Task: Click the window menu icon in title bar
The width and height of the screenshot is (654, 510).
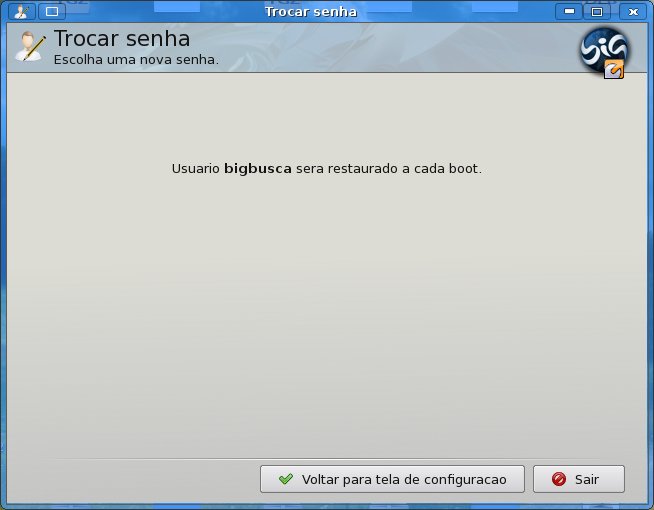Action: coord(22,12)
